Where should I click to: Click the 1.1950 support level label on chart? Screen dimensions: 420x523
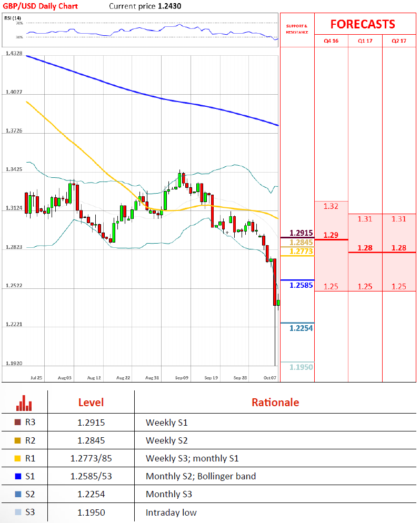(x=301, y=367)
